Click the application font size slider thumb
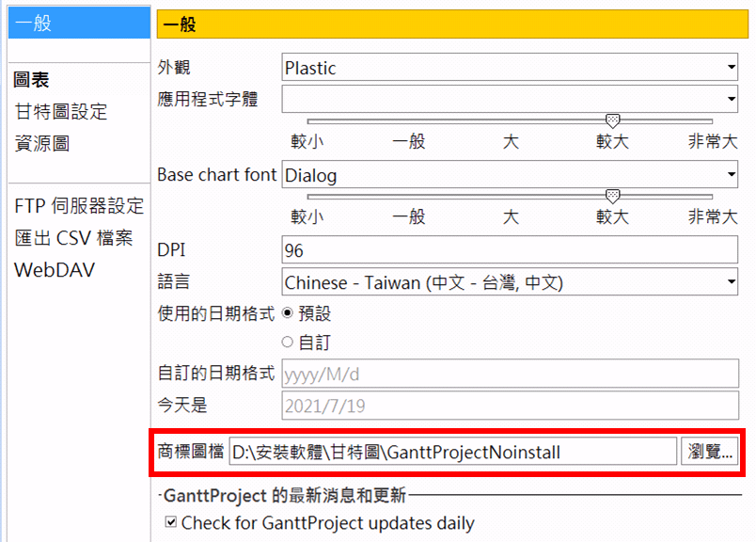Viewport: 756px width, 542px height. tap(612, 120)
